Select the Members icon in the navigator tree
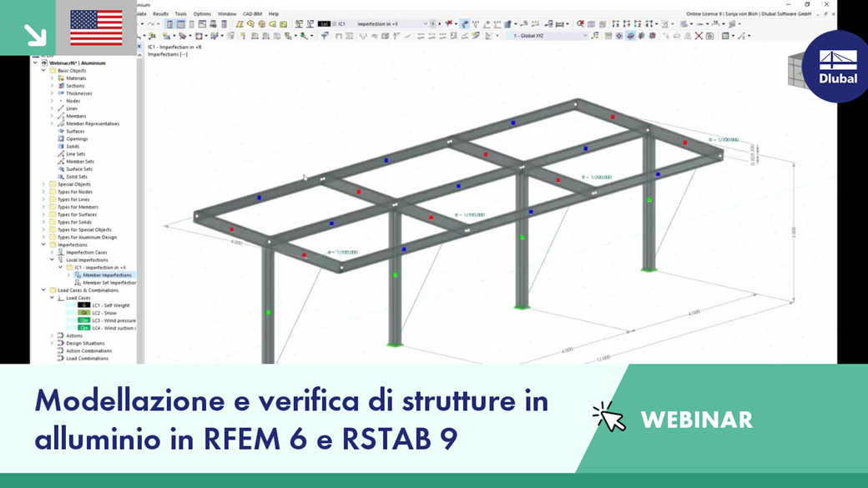This screenshot has width=868, height=488. 60,116
